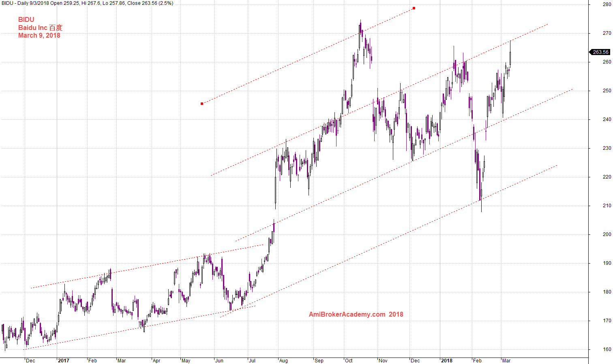Select the 'March 9, 2018' date annotation

click(39, 35)
